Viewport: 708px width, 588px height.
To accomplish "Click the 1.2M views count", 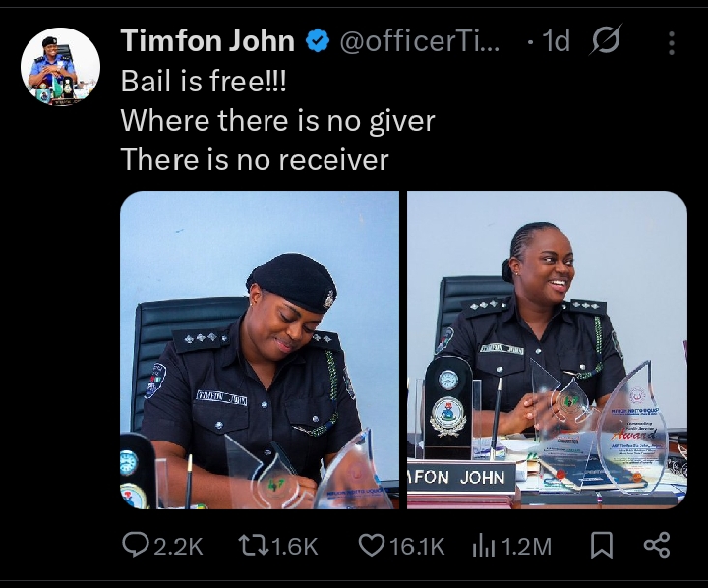I will (526, 547).
